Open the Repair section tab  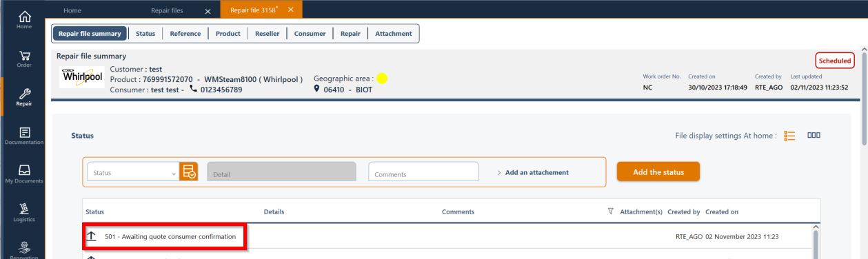pyautogui.click(x=350, y=34)
